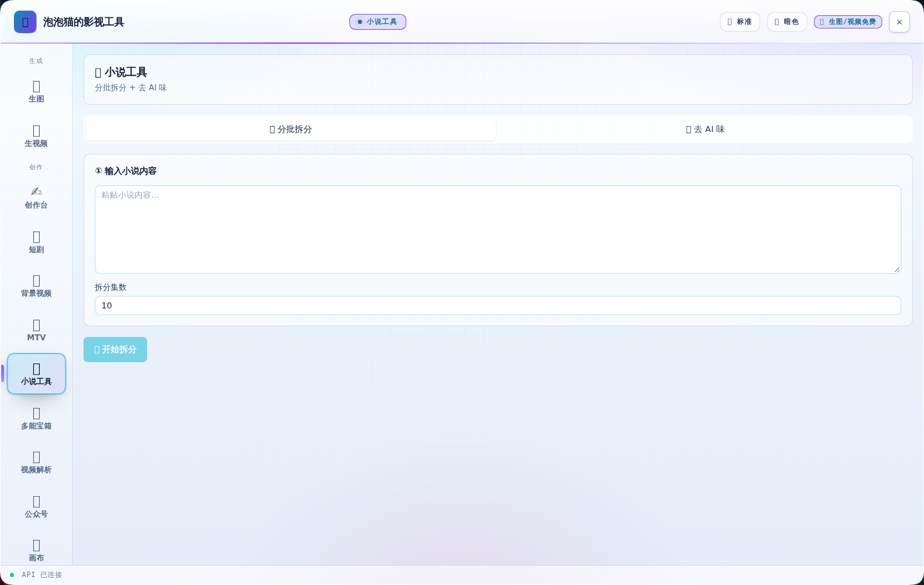Click the 拆分集数 field label

coord(111,287)
